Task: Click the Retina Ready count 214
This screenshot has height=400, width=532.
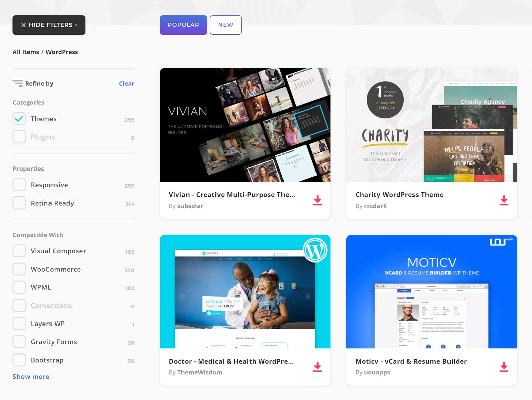Action: point(130,204)
